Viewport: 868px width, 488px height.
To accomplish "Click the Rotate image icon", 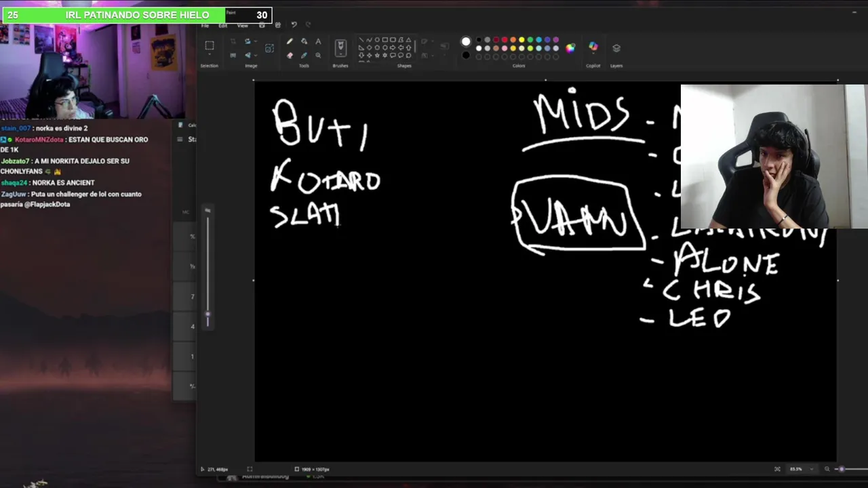I will click(248, 41).
